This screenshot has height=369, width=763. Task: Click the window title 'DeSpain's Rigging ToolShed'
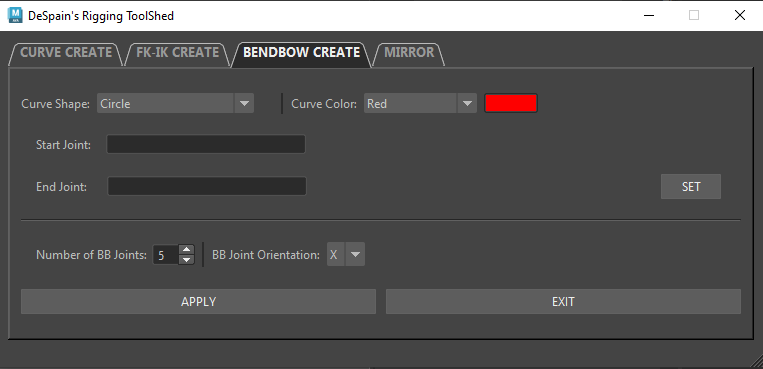[101, 16]
